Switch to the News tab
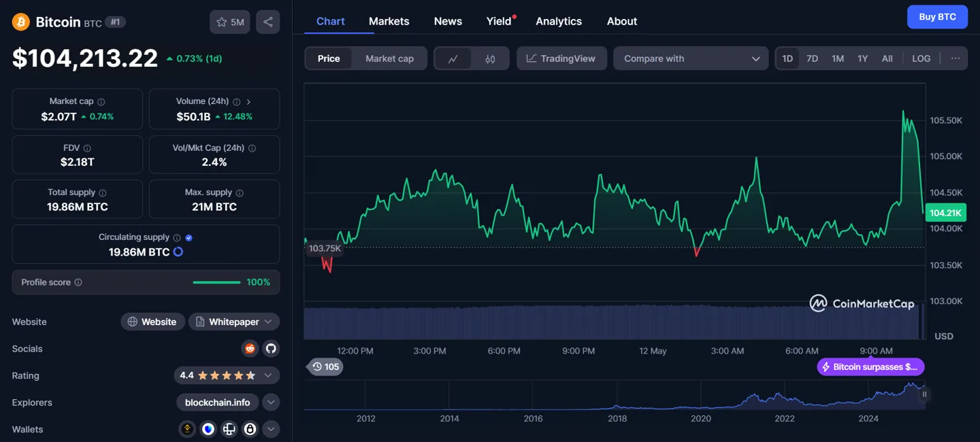This screenshot has width=980, height=442. tap(448, 21)
